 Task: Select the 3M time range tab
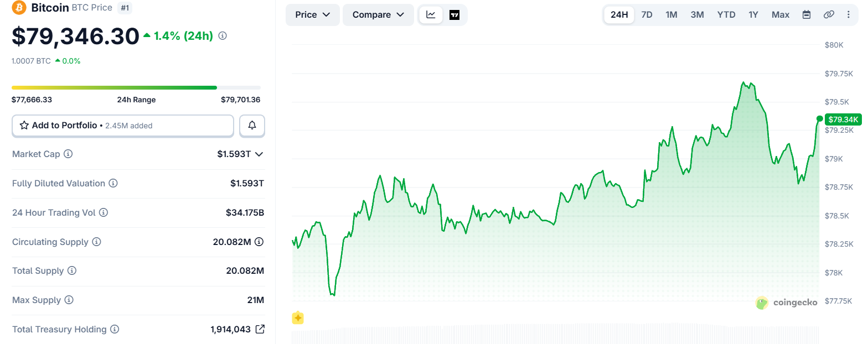(x=697, y=15)
